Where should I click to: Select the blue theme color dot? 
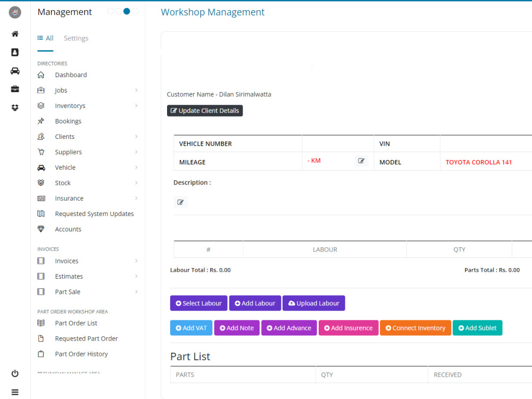point(127,11)
